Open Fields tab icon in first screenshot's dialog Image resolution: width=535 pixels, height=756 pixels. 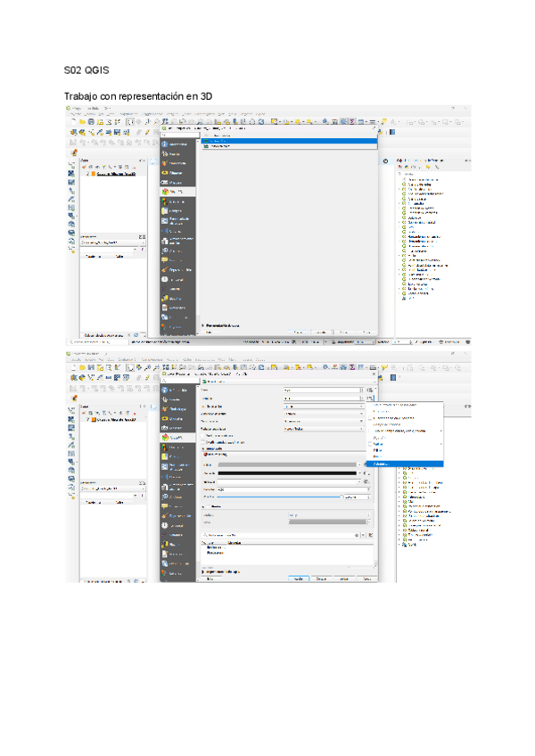(x=164, y=210)
